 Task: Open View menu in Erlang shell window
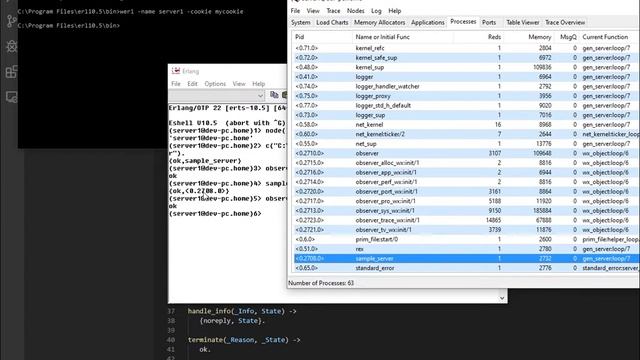click(x=239, y=84)
